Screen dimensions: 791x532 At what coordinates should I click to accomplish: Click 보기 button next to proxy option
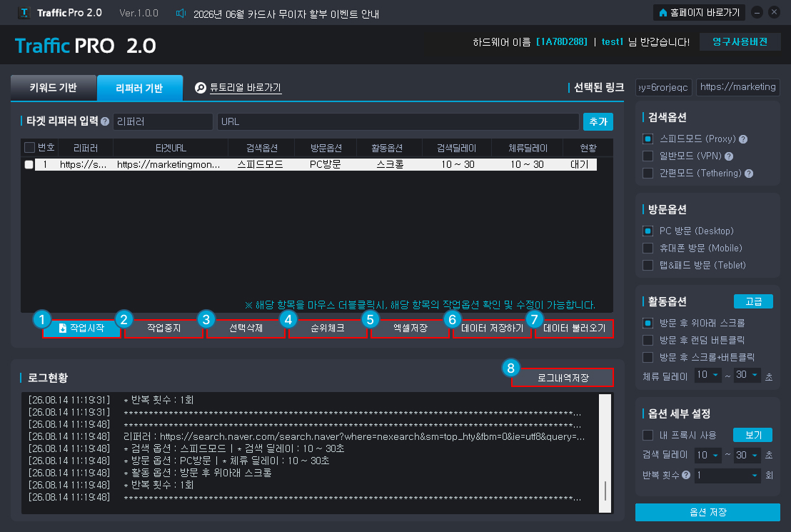pyautogui.click(x=752, y=435)
